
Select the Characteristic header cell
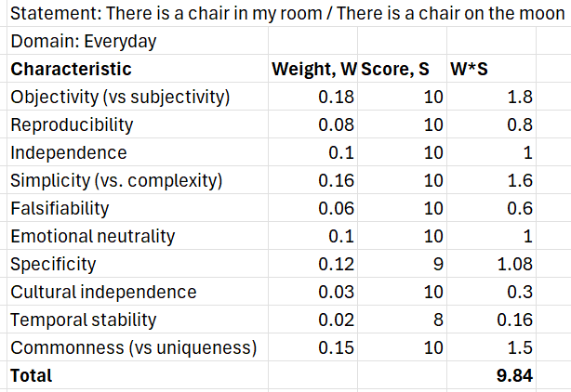click(138, 69)
